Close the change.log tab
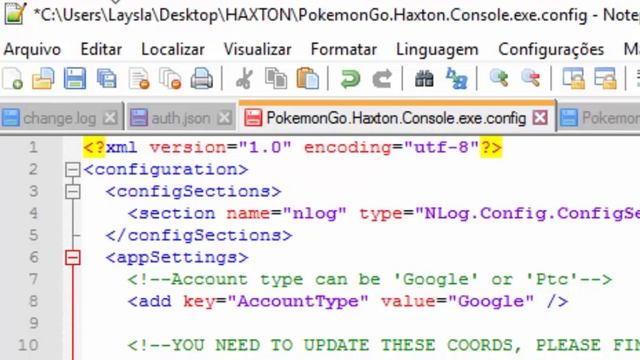 tap(110, 118)
